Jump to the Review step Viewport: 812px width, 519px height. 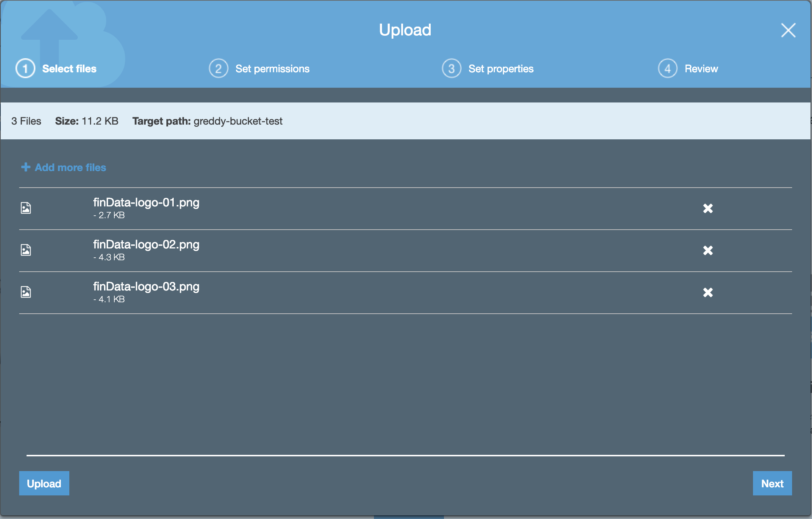(x=701, y=69)
